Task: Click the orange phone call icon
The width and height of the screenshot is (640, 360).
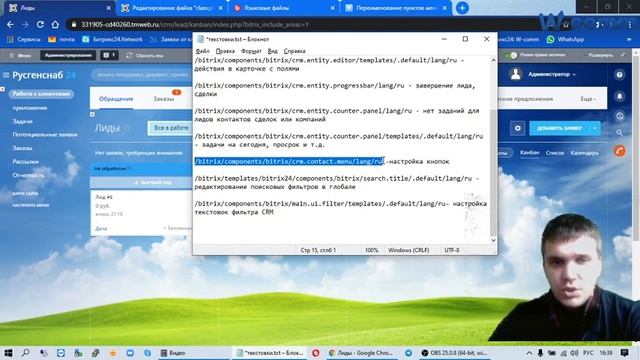Action: [620, 151]
